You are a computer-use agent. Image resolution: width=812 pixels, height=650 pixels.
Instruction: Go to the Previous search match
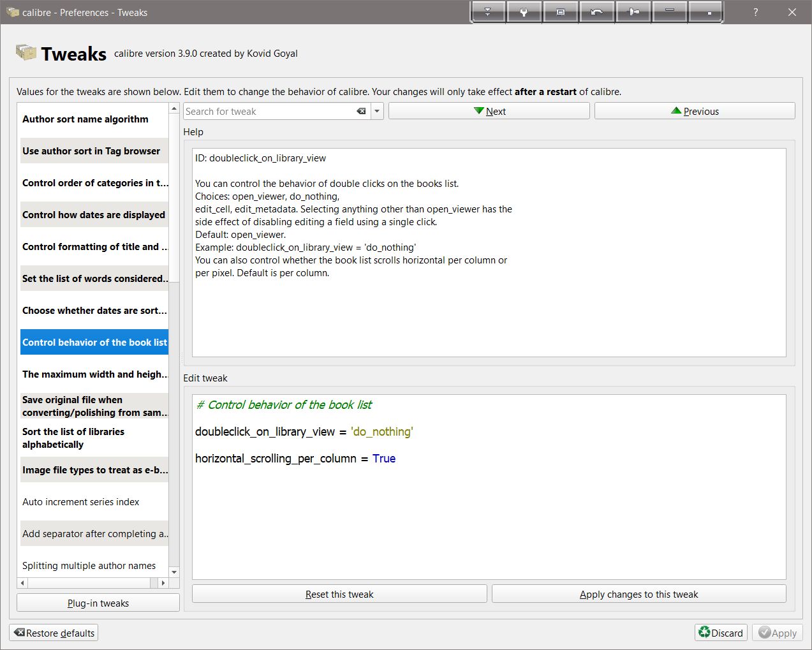(695, 111)
